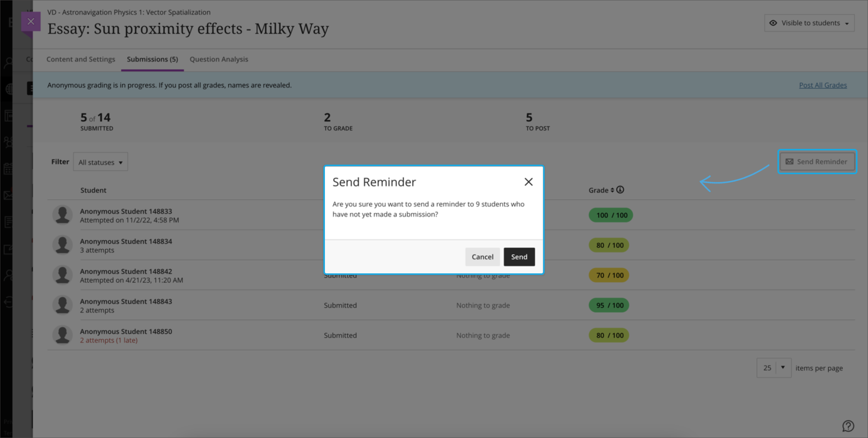
Task: Open the 25 items per page dropdown
Action: click(x=774, y=368)
